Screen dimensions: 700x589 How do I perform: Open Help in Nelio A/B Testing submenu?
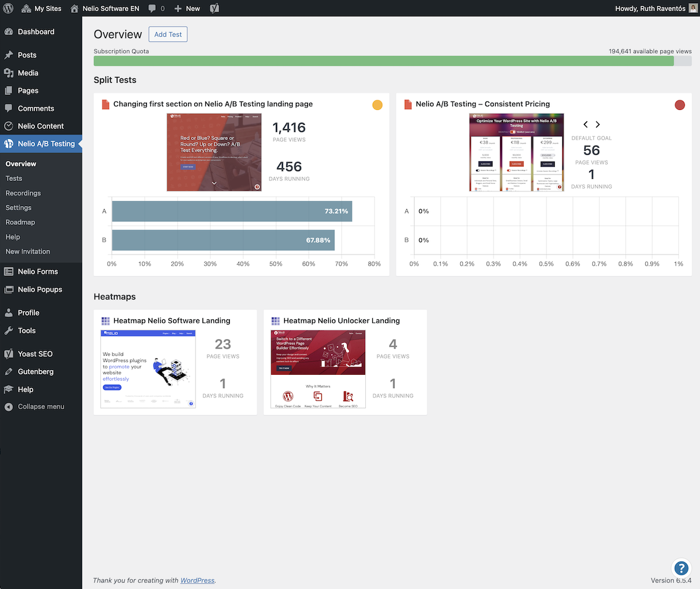click(x=13, y=237)
